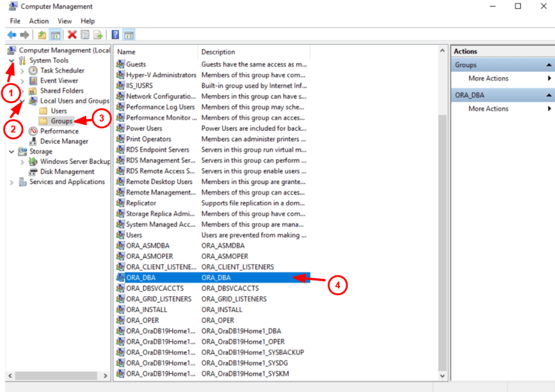Image resolution: width=555 pixels, height=392 pixels.
Task: Select the Remote Desktop Users group
Action: click(212, 182)
